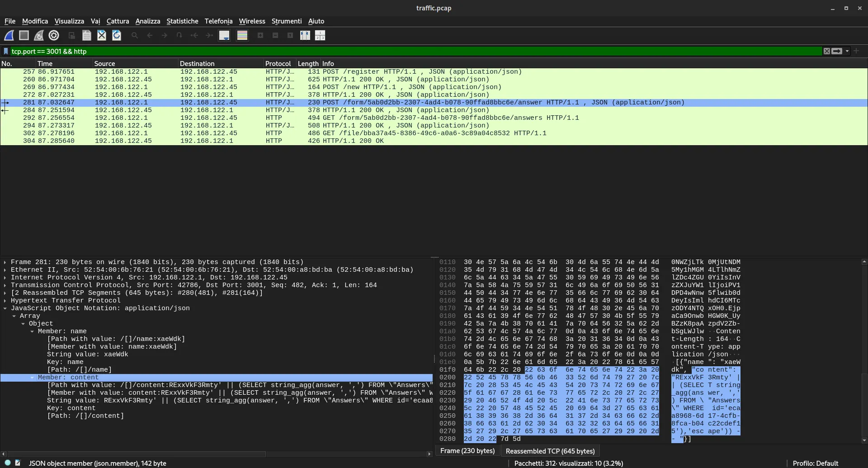The image size is (868, 468).
Task: Expand the Hypertext Transfer Protocol tree item
Action: (x=5, y=300)
